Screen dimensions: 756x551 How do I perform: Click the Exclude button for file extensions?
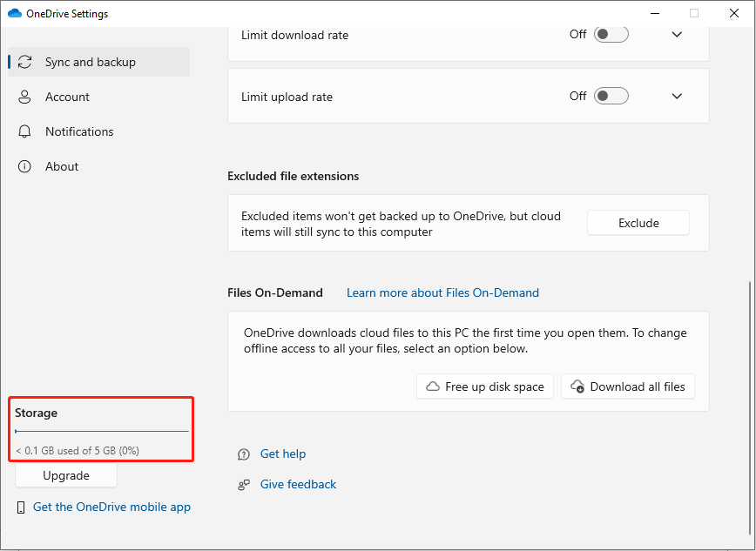(x=638, y=222)
